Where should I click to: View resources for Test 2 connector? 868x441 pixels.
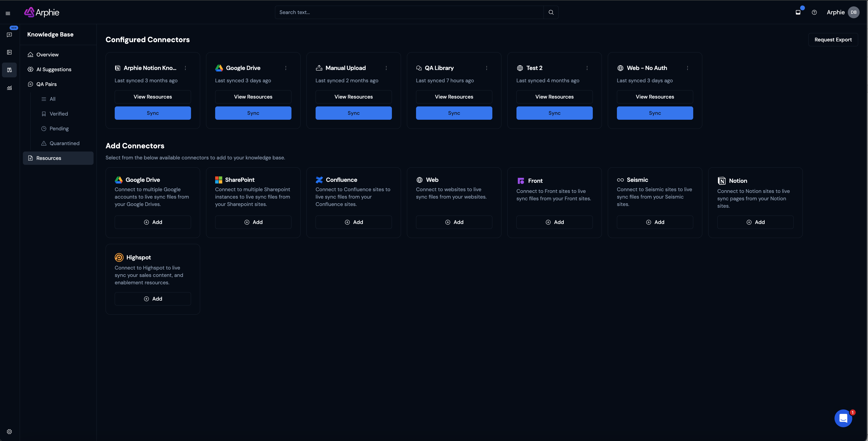tap(554, 97)
